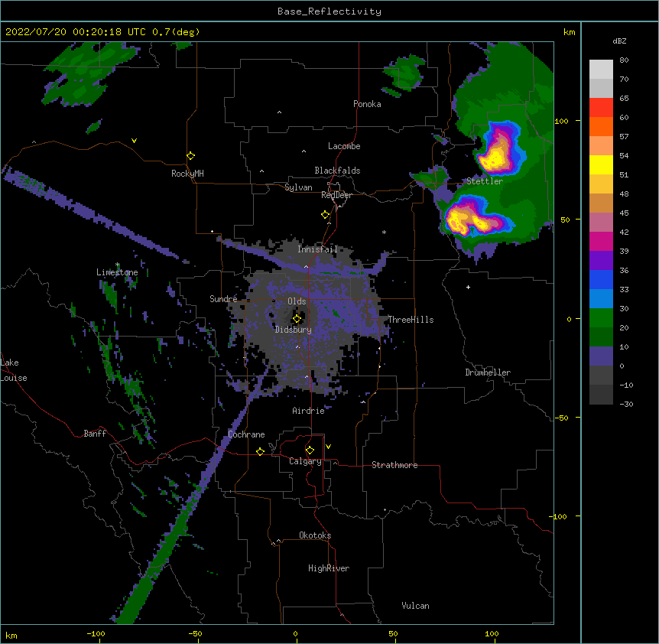This screenshot has width=659, height=644.
Task: Click the Strathmore city label
Action: 394,465
